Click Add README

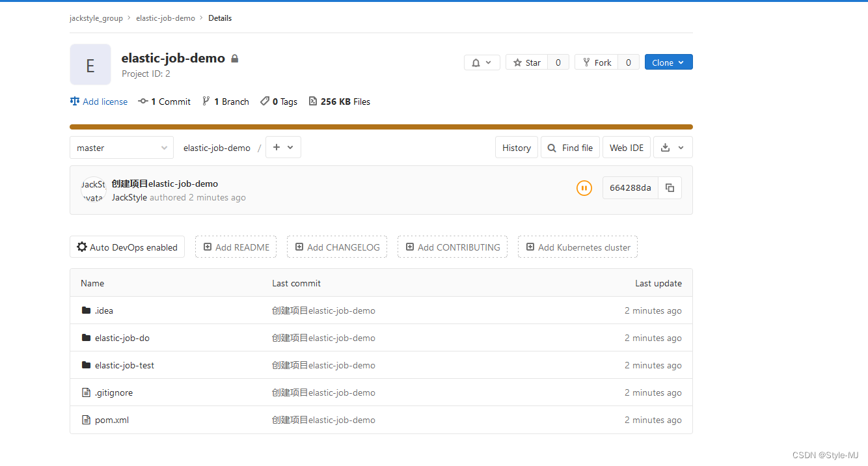pyautogui.click(x=236, y=247)
